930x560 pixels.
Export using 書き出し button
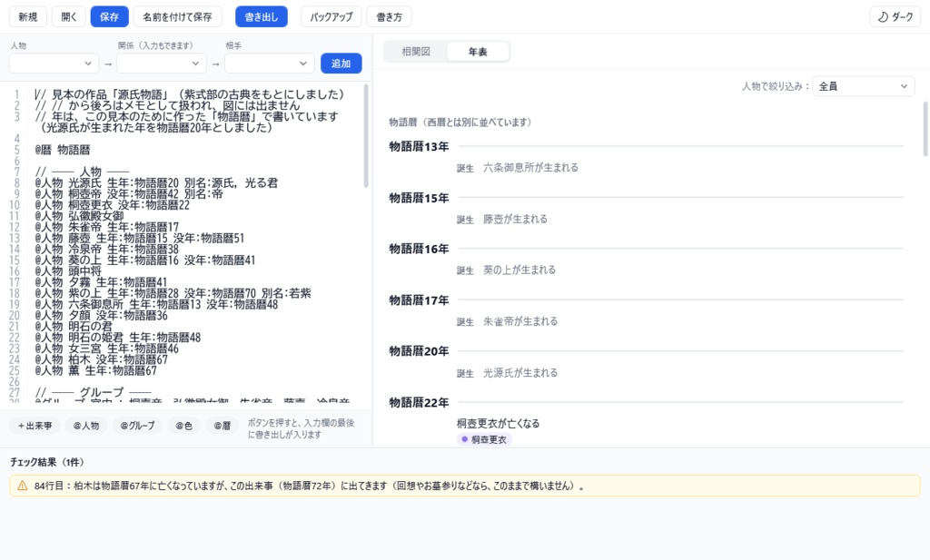pyautogui.click(x=262, y=16)
